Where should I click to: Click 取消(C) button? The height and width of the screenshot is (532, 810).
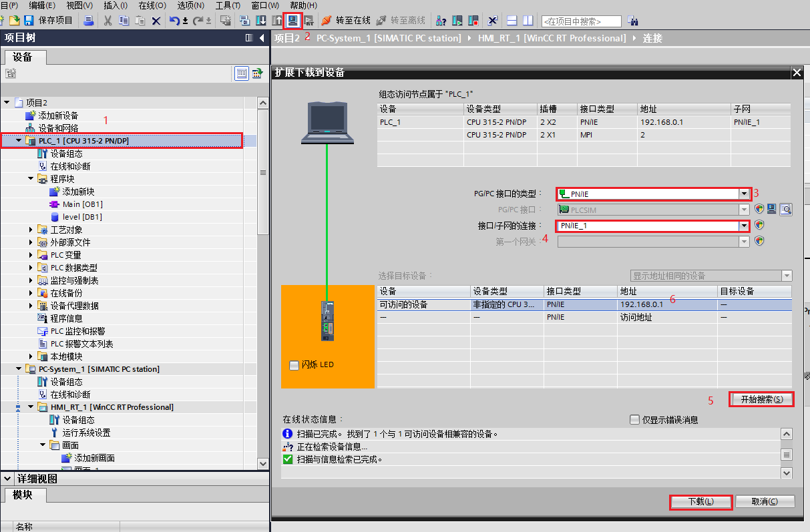coord(765,501)
